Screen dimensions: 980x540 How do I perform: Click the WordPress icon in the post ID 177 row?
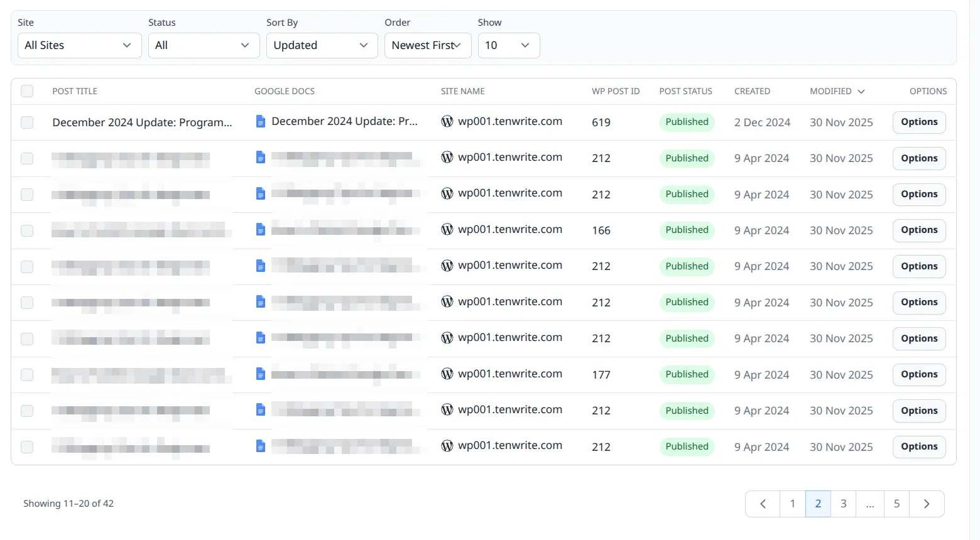tap(447, 374)
